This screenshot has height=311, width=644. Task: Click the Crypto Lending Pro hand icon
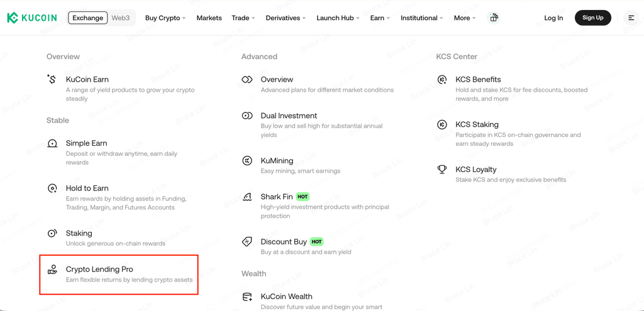[x=52, y=270]
